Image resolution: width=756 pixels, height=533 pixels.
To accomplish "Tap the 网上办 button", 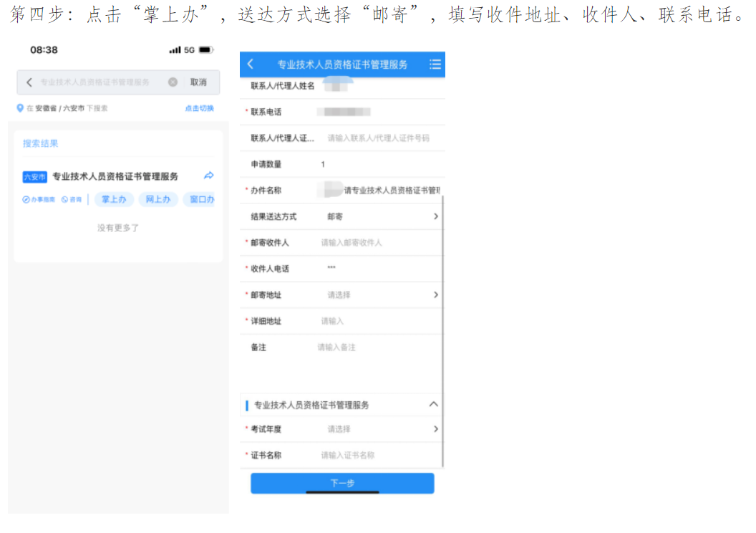I will 158,199.
